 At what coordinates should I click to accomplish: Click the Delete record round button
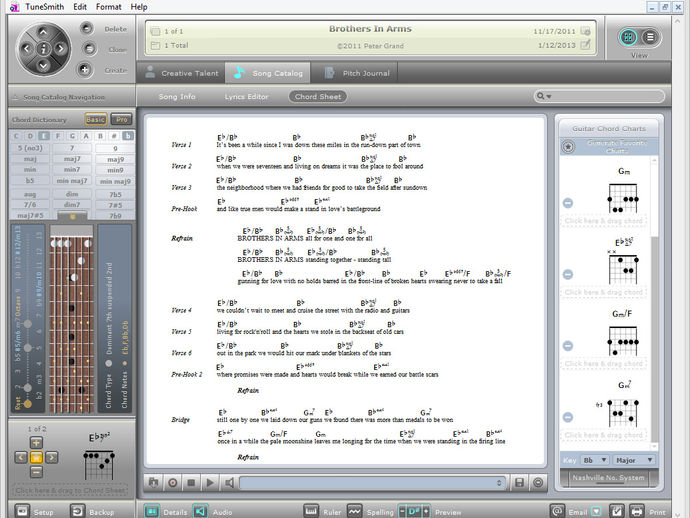coord(87,29)
